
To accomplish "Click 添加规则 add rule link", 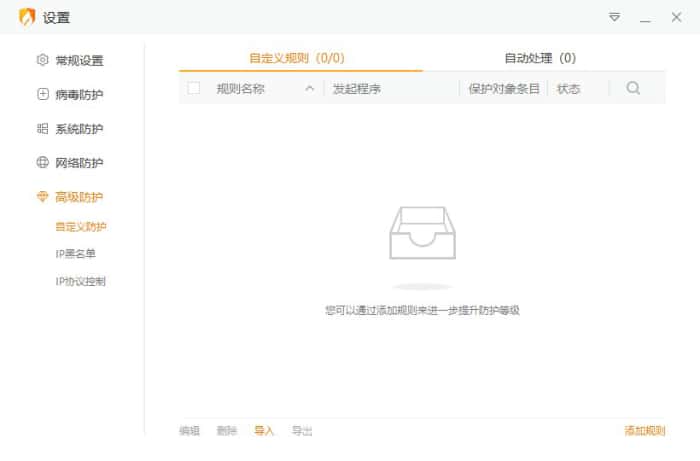I will (x=645, y=431).
